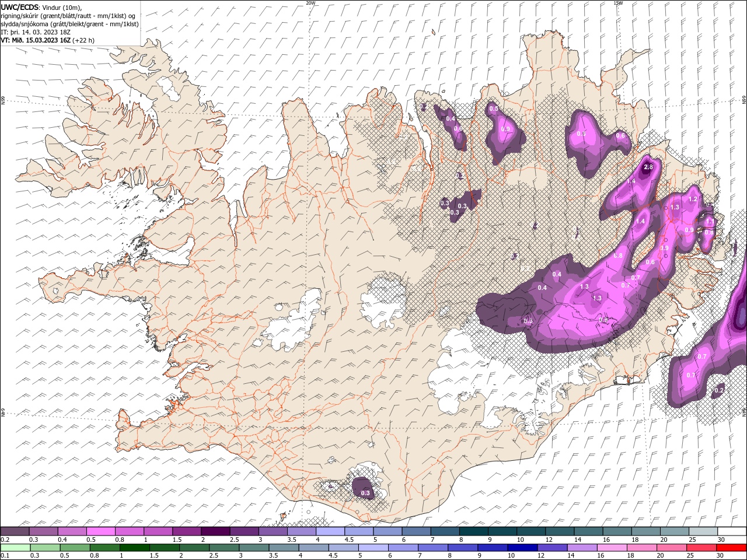The width and height of the screenshot is (747, 560).
Task: Select the rain scale swatch between 0.5 and 0.8
Action: (75, 548)
